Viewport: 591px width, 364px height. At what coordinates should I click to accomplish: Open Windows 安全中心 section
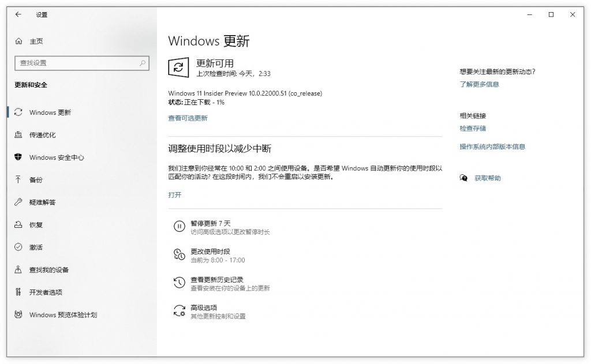57,157
